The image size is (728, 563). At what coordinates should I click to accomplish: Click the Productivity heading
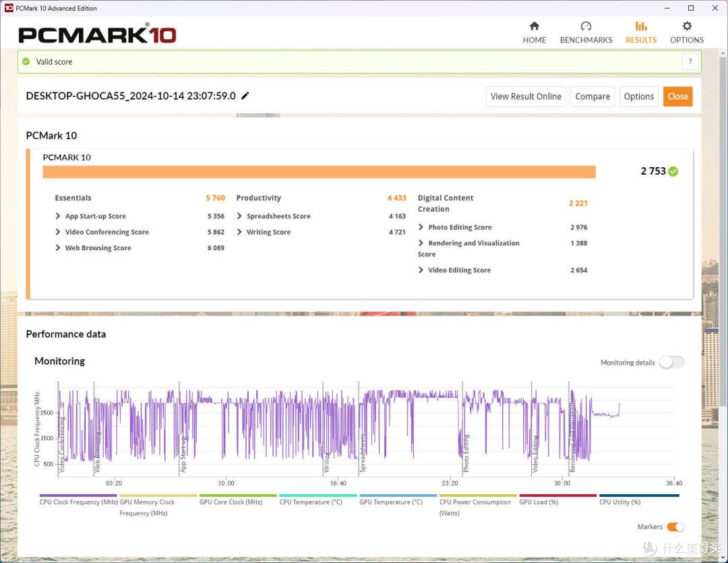pos(259,198)
